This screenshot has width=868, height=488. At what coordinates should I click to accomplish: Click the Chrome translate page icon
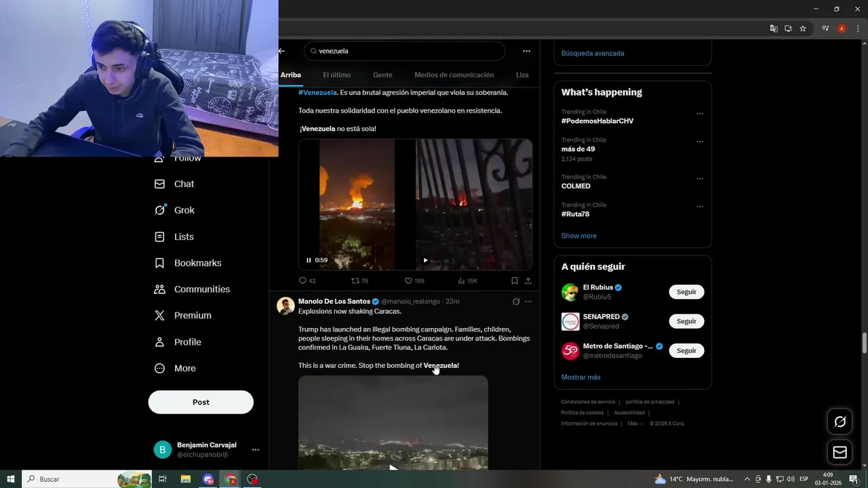(x=774, y=28)
